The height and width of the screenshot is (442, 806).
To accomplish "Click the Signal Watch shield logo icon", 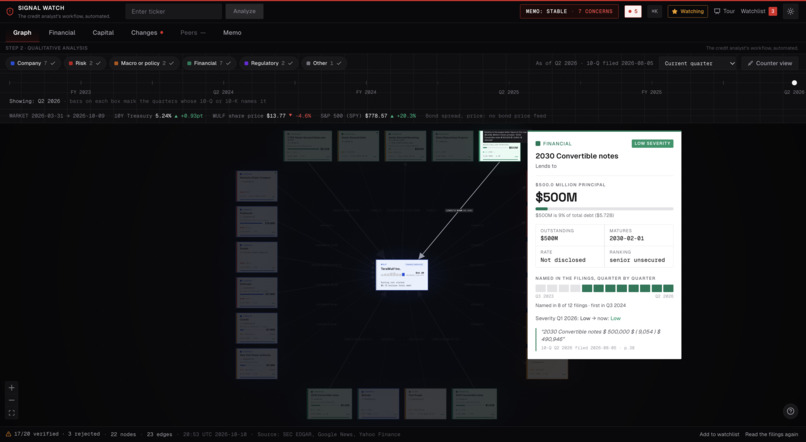I will pyautogui.click(x=10, y=11).
